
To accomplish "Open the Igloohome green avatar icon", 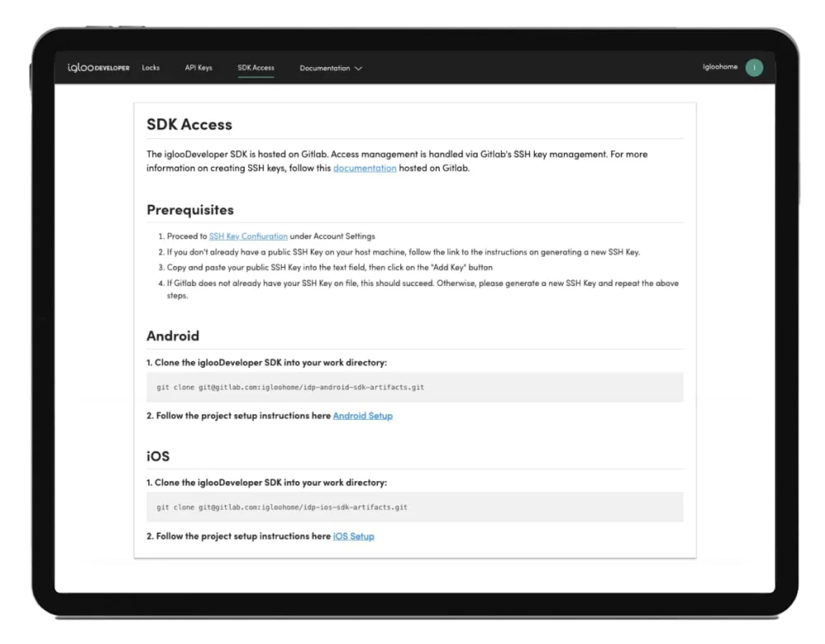I will click(x=754, y=67).
